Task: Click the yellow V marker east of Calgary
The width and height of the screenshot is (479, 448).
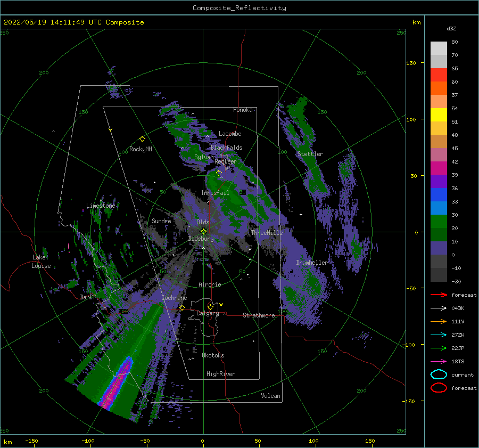Action: pyautogui.click(x=221, y=305)
